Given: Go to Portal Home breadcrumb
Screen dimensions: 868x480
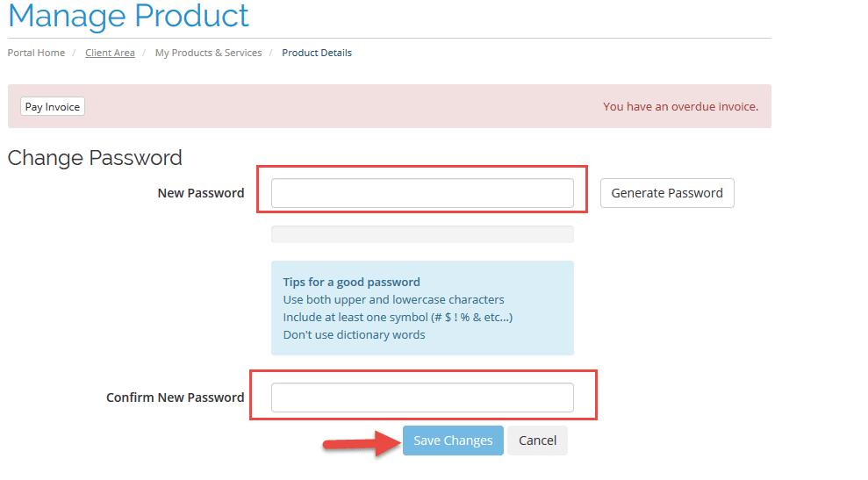Looking at the screenshot, I should point(36,53).
